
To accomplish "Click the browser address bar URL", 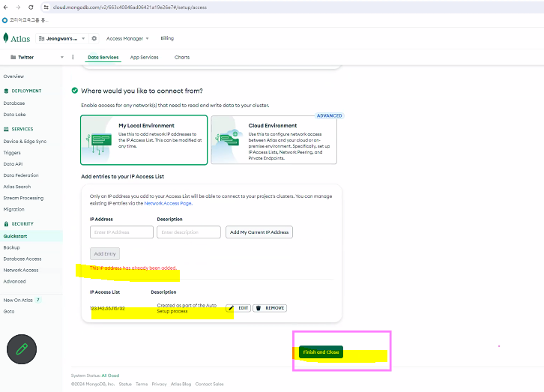I will pos(130,7).
